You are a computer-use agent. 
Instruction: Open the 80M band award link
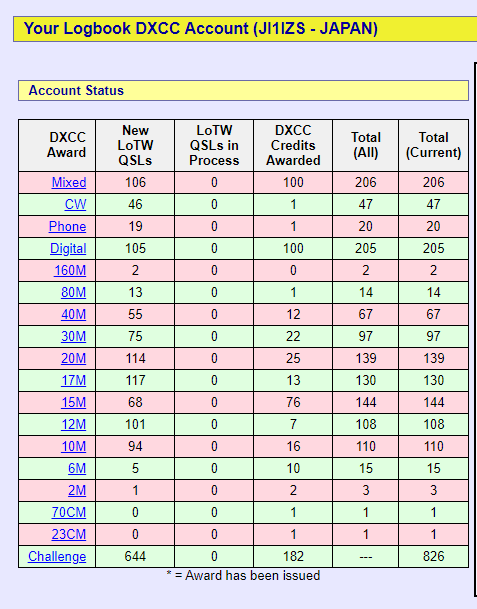coord(73,292)
